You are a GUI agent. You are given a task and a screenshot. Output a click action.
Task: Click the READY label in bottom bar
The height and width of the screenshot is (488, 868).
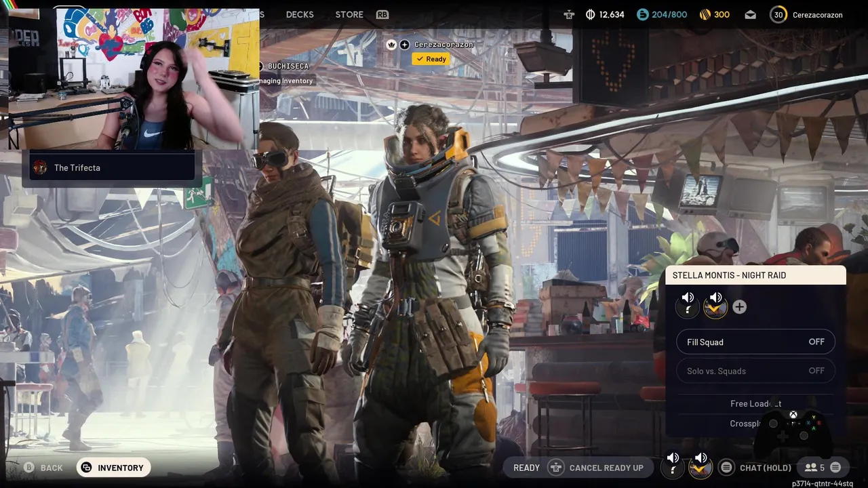[x=526, y=468]
